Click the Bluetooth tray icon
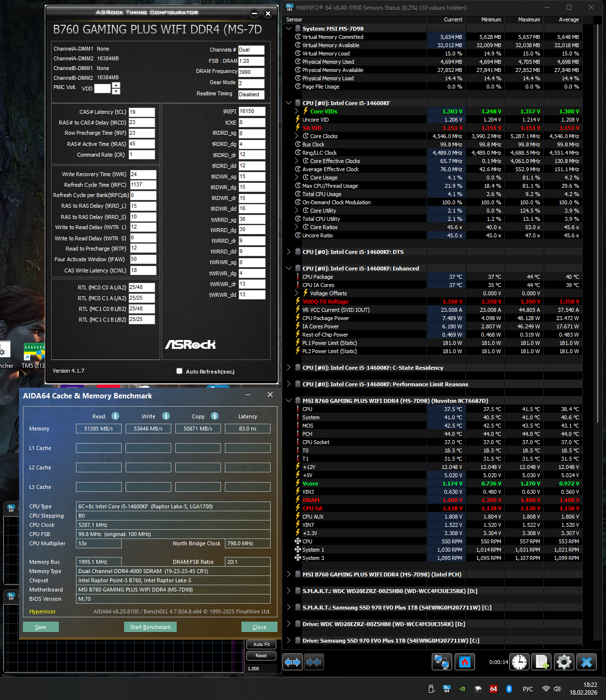606x700 pixels. click(509, 689)
